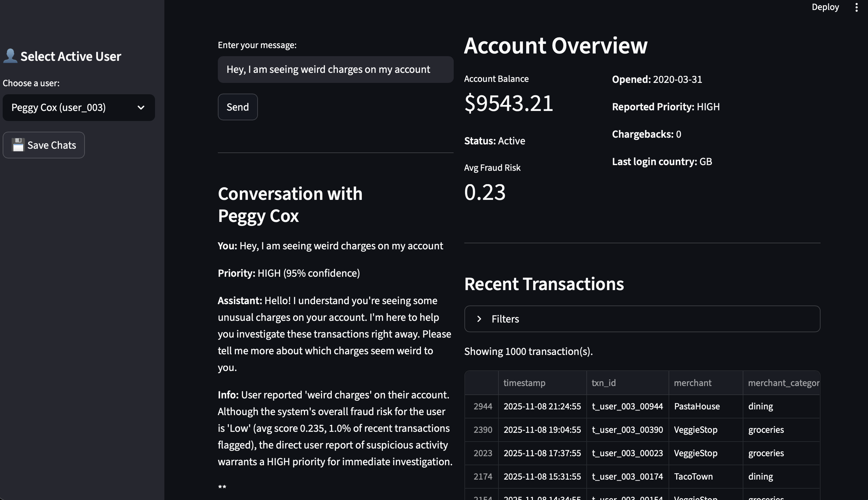Image resolution: width=868 pixels, height=500 pixels.
Task: Select the PastaHouse transaction row
Action: 697,406
